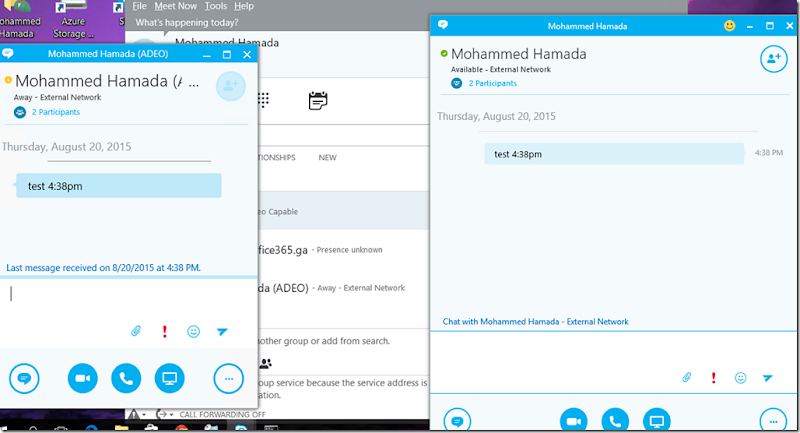This screenshot has width=800, height=433.
Task: Send the message in ADEO chat window
Action: (222, 332)
